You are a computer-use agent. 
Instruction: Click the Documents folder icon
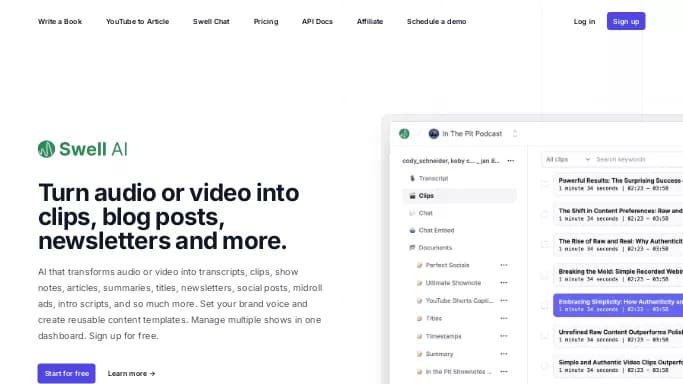tap(412, 248)
